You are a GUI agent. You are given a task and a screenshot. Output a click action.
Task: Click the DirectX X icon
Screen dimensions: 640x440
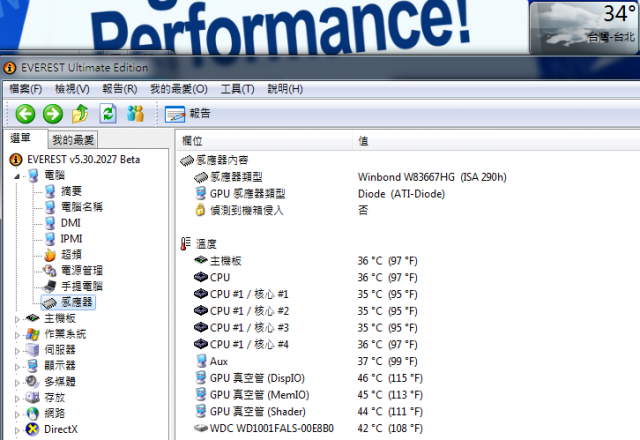tap(32, 429)
